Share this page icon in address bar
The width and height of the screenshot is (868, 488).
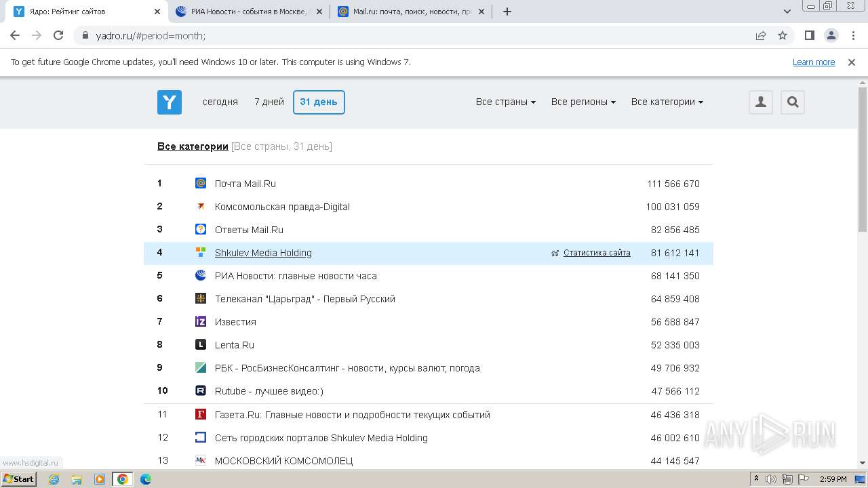click(761, 35)
